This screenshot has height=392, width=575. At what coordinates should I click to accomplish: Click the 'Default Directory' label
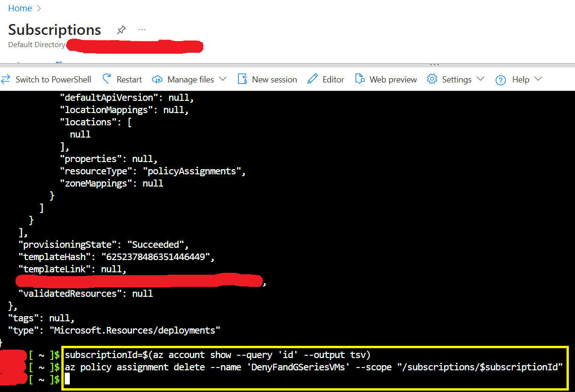click(x=37, y=45)
